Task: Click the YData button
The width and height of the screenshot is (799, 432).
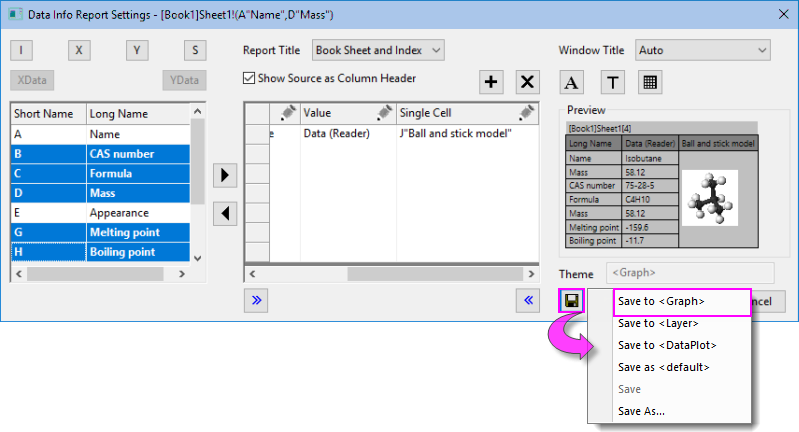Action: tap(184, 80)
